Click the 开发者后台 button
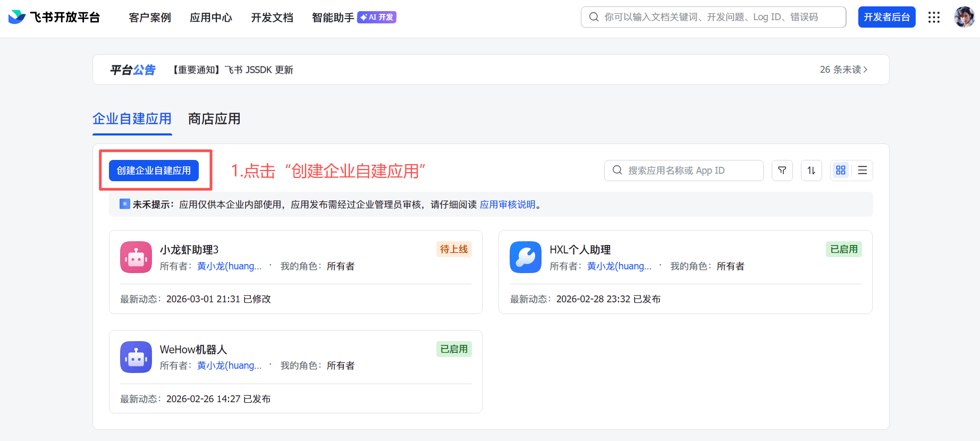This screenshot has height=441, width=980. [x=886, y=17]
